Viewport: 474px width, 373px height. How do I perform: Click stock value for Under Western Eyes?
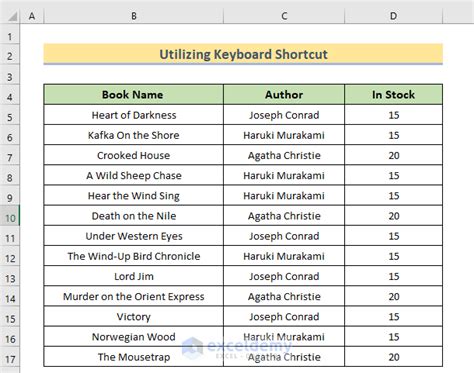click(394, 236)
